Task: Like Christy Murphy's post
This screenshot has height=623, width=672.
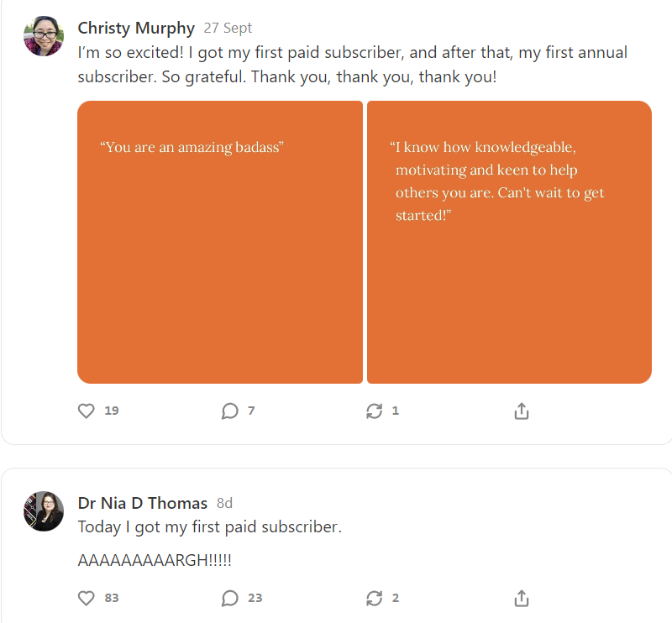Action: (86, 411)
